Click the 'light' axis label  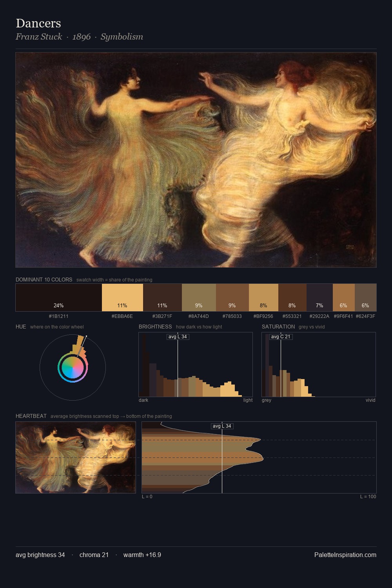tap(248, 400)
